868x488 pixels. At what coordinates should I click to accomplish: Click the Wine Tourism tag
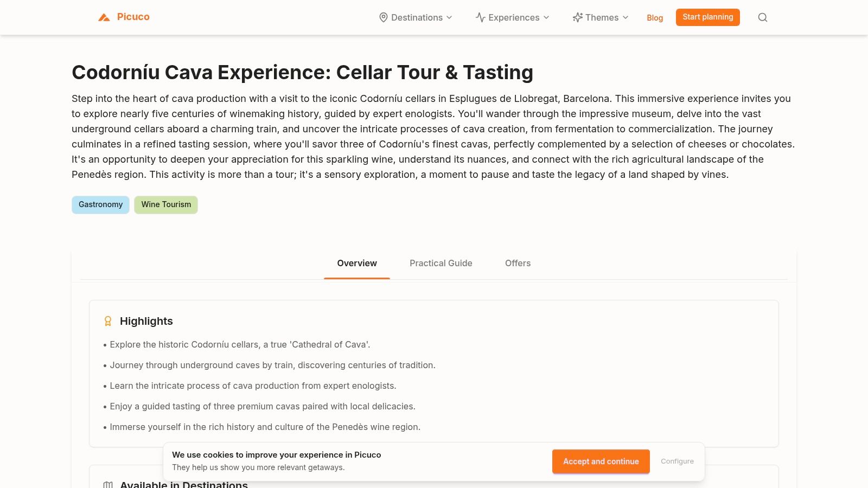pos(166,204)
